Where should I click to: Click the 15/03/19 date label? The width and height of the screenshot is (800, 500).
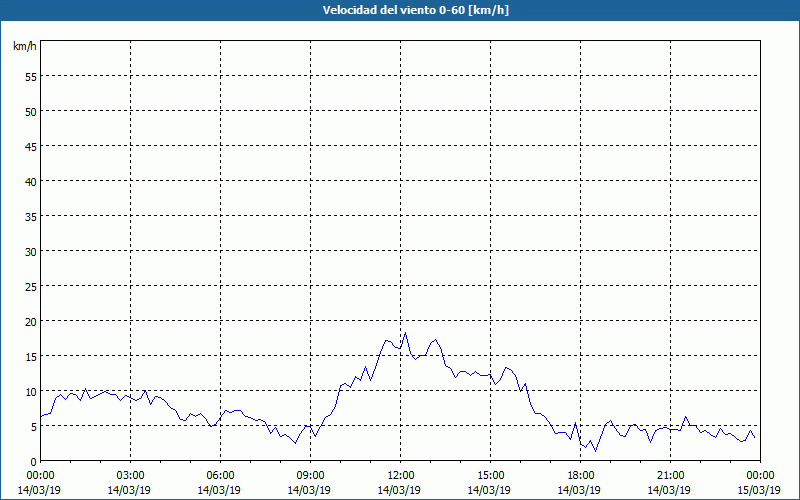759,490
